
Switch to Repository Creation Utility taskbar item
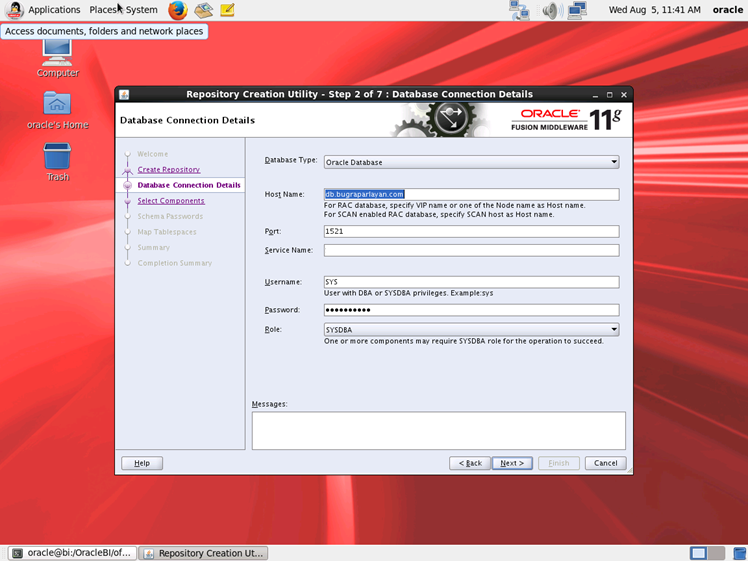[203, 553]
